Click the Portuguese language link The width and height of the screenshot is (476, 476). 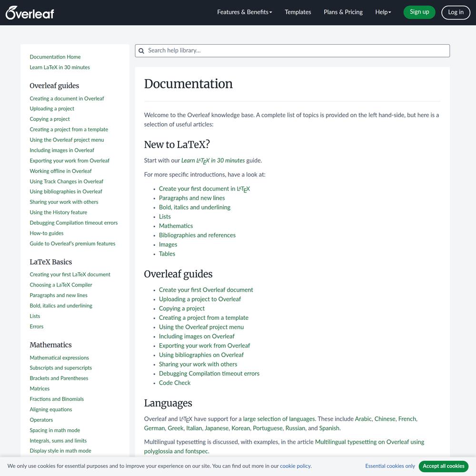tap(267, 428)
